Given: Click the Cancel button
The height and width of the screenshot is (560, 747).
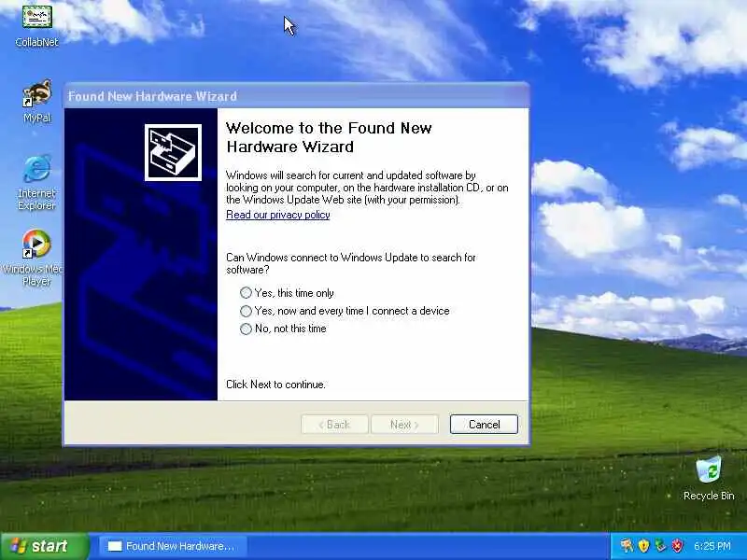Looking at the screenshot, I should [x=484, y=425].
